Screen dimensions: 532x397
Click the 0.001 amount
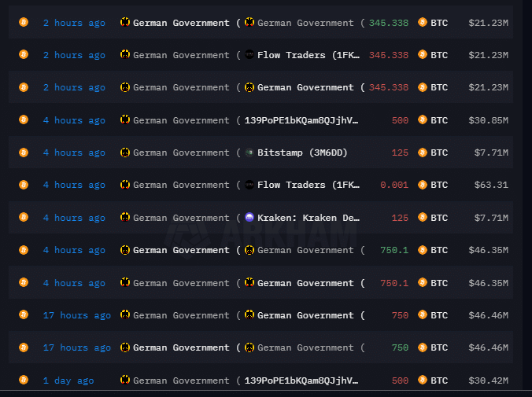pos(394,185)
